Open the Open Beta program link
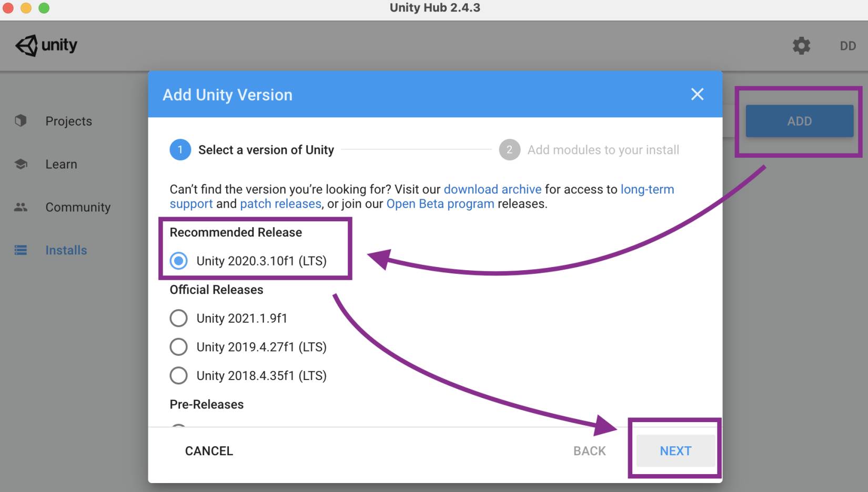 [x=440, y=203]
